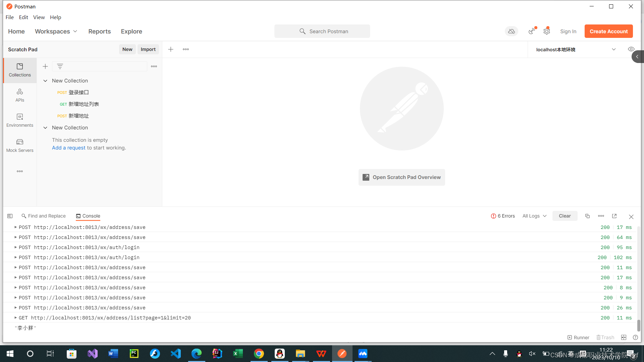Click the console vertical scrollbar thumb
644x362 pixels.
click(639, 325)
